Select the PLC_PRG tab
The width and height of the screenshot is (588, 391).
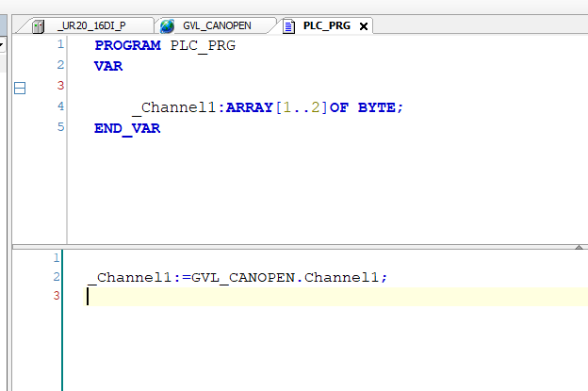326,25
